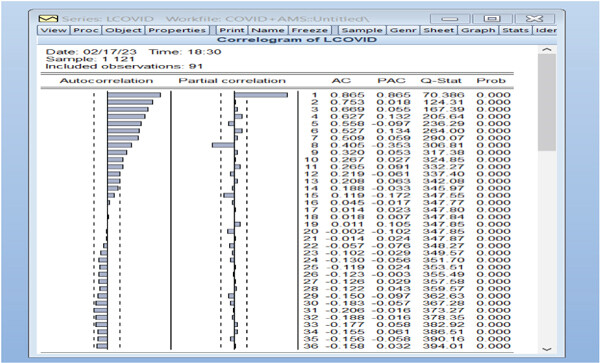Switch to Graph view
Viewport: 600px width, 363px height.
click(478, 30)
